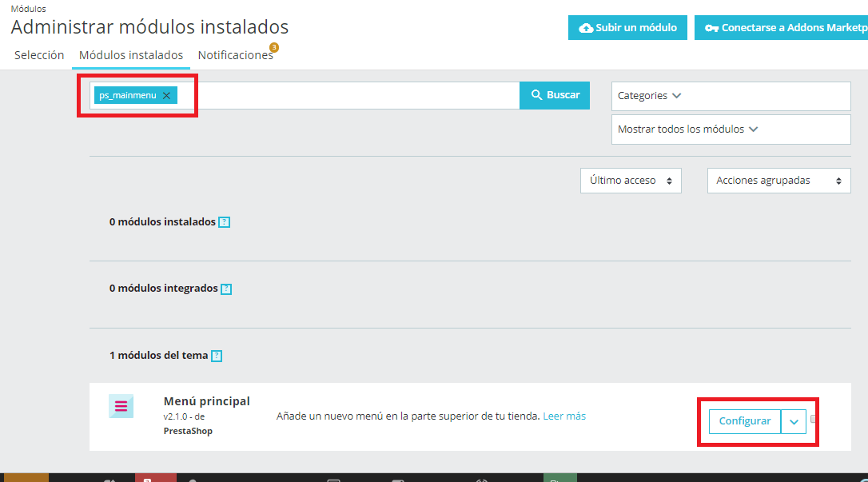Click help icon next to módulos del tema
The image size is (868, 482).
tap(217, 356)
